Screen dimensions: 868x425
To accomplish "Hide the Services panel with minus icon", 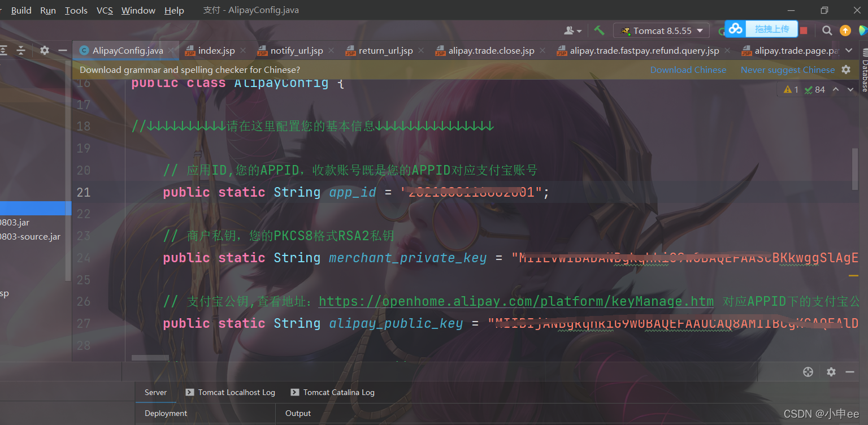I will tap(850, 372).
